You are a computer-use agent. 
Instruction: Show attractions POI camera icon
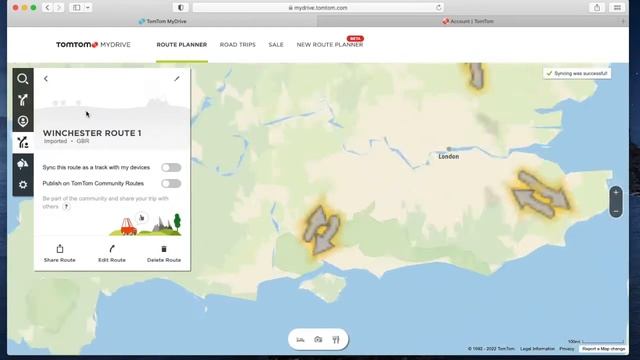coord(318,340)
